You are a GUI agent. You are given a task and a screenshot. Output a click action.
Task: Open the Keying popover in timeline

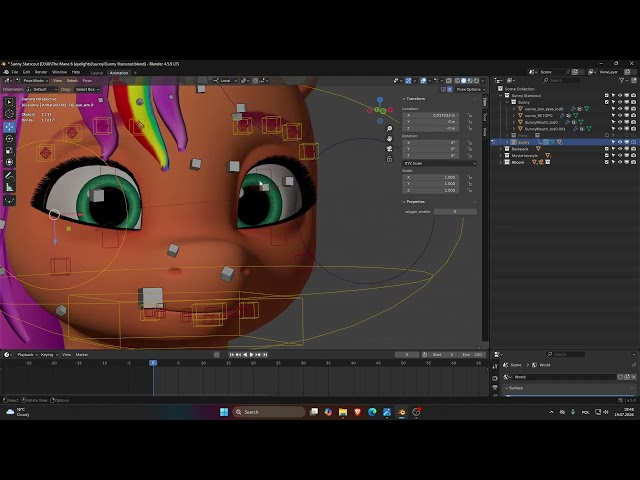click(x=49, y=355)
